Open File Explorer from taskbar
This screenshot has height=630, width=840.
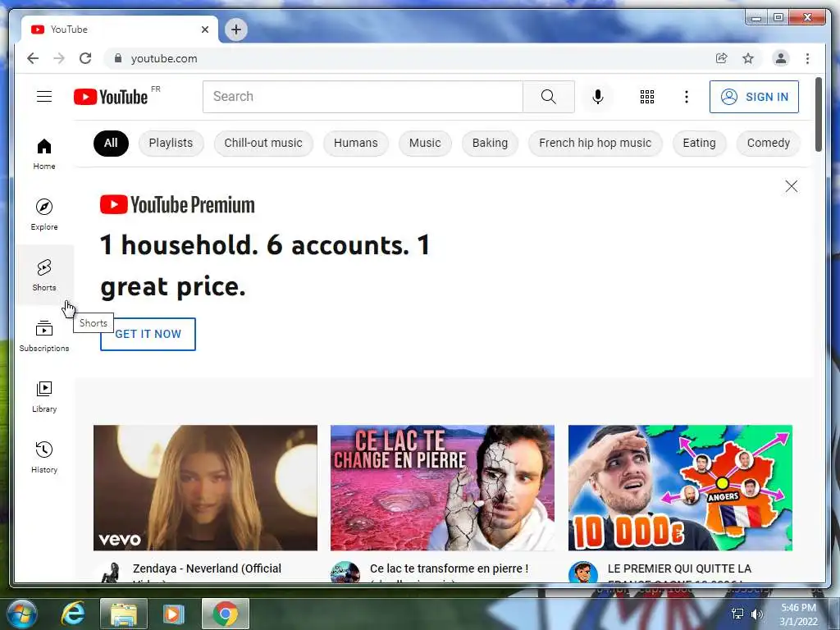coord(124,614)
